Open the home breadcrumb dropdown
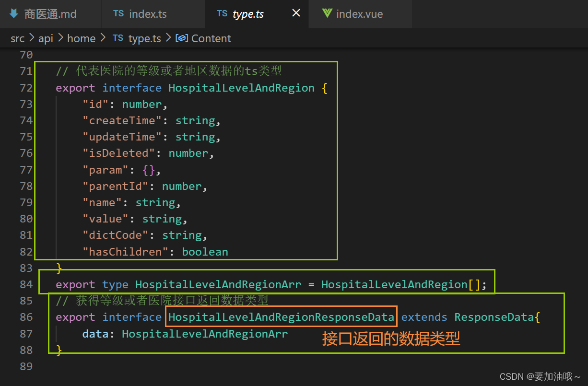The height and width of the screenshot is (386, 588). [x=82, y=38]
